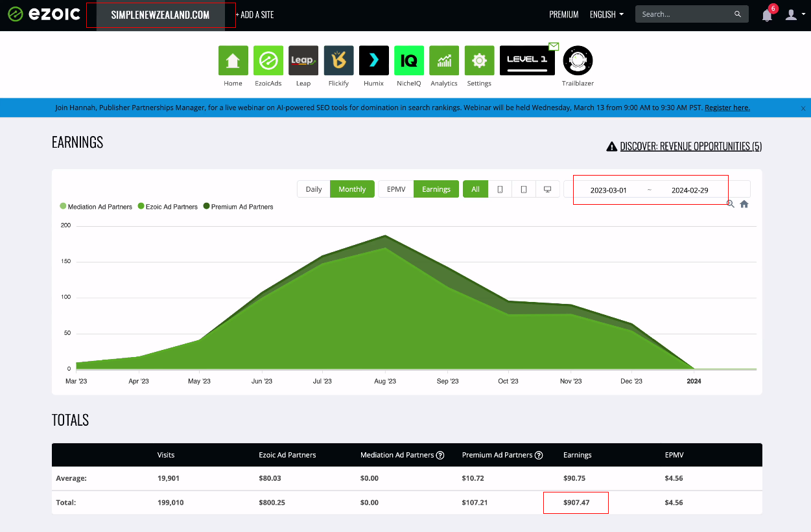Close the webinar announcement banner

[803, 108]
